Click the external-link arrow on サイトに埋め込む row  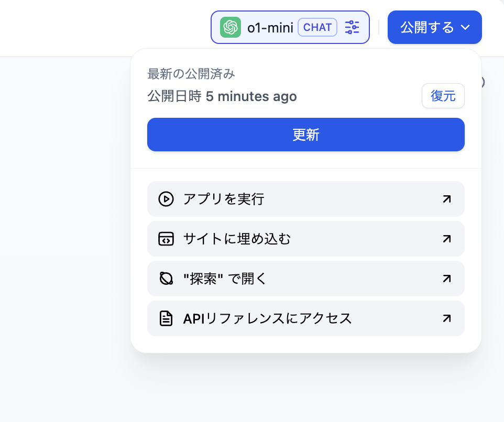[x=446, y=239]
